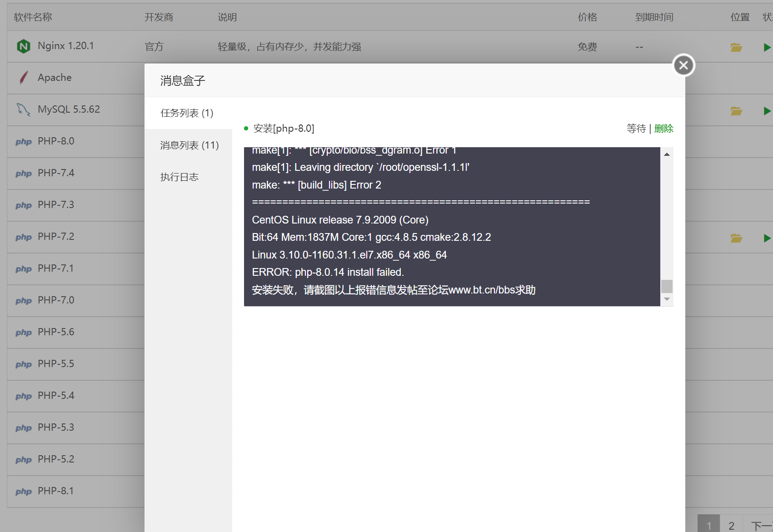Viewport: 773px width, 532px height.
Task: Select the MySQL 5.5.62 name
Action: [x=69, y=109]
